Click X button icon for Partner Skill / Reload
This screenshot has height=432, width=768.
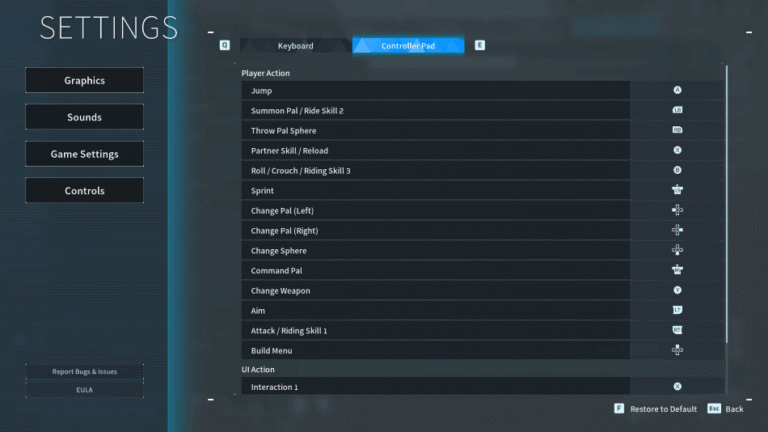click(677, 150)
